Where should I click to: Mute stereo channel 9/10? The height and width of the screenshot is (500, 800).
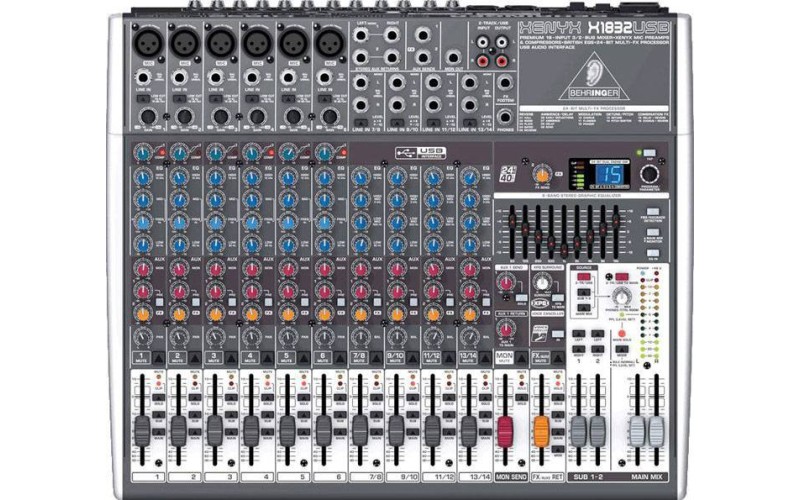(x=412, y=358)
